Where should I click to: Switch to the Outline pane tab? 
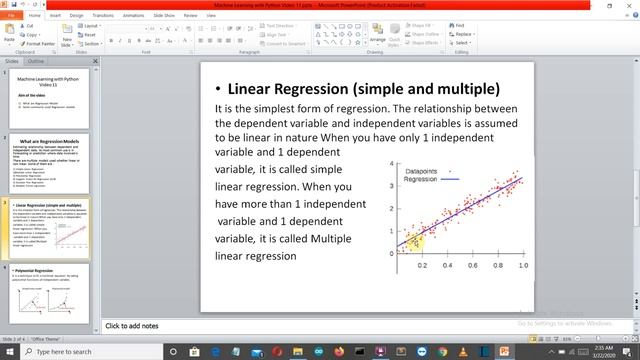pyautogui.click(x=36, y=61)
